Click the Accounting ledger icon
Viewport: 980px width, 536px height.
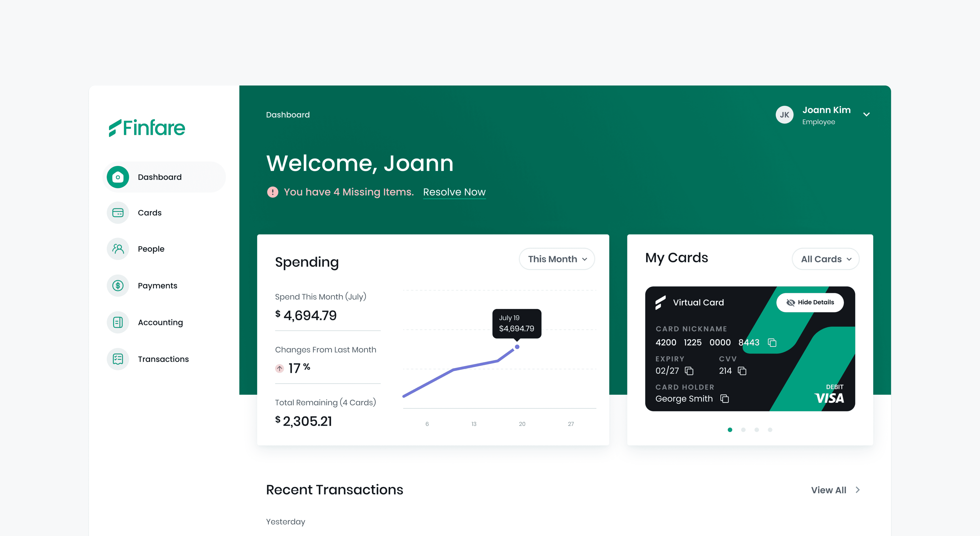coord(118,322)
